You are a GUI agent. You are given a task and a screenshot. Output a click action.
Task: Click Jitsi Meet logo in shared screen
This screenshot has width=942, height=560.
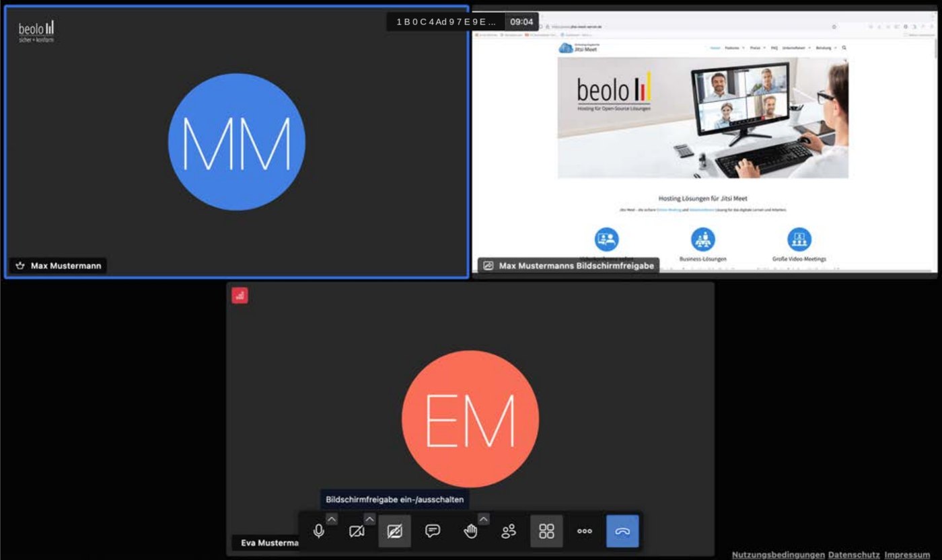579,48
